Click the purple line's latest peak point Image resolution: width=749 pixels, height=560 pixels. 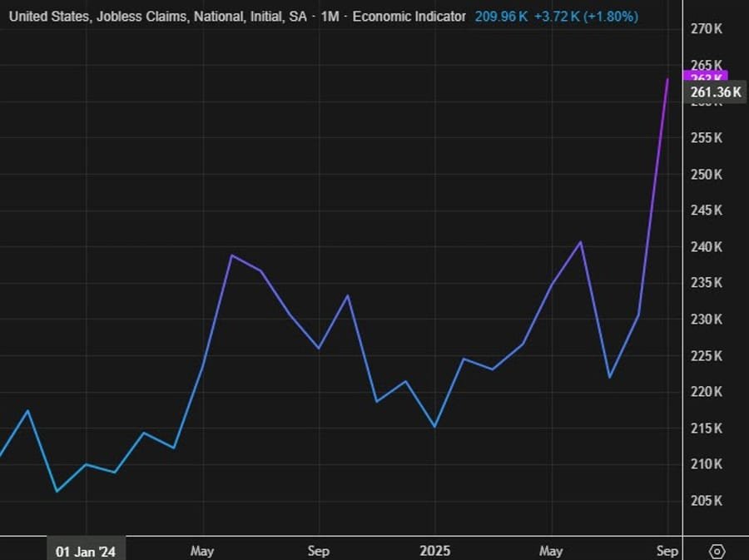pyautogui.click(x=667, y=79)
